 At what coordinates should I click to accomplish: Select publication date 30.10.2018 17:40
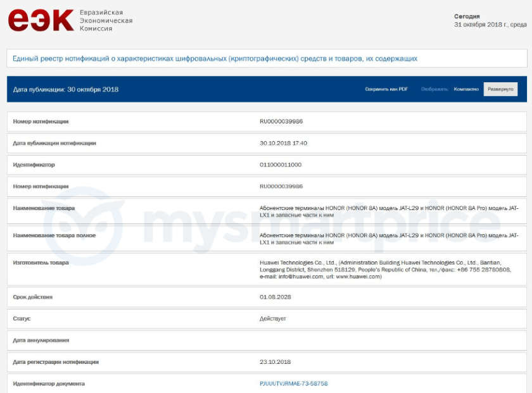pos(283,143)
